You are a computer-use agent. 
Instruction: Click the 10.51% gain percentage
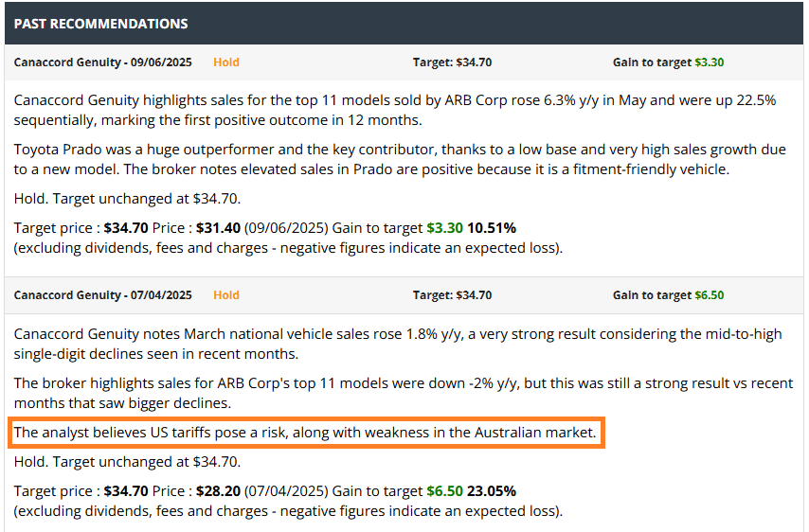[493, 228]
